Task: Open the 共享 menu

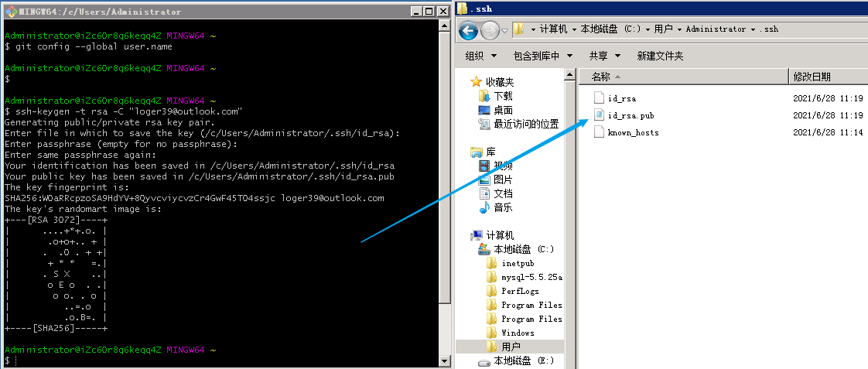Action: tap(604, 56)
